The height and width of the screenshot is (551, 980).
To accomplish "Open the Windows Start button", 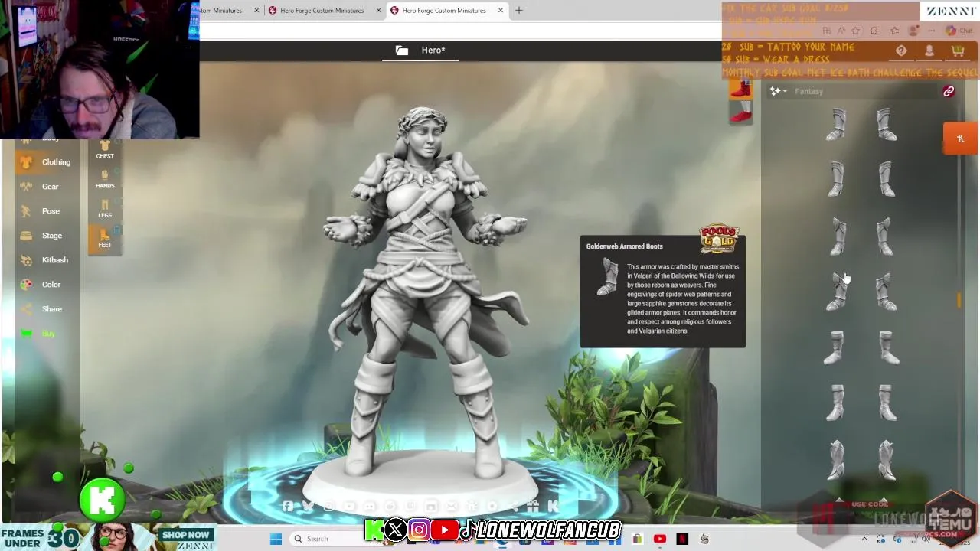I will coord(276,539).
